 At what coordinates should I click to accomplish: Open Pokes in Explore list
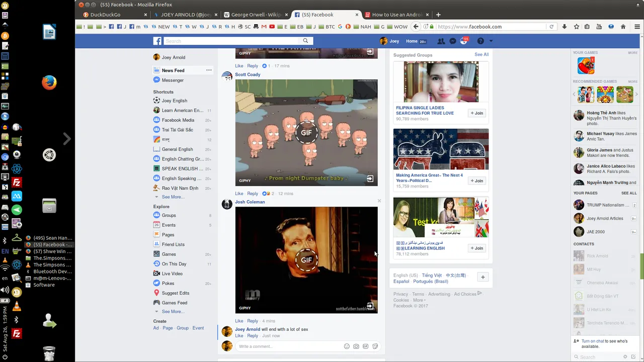coord(168,283)
